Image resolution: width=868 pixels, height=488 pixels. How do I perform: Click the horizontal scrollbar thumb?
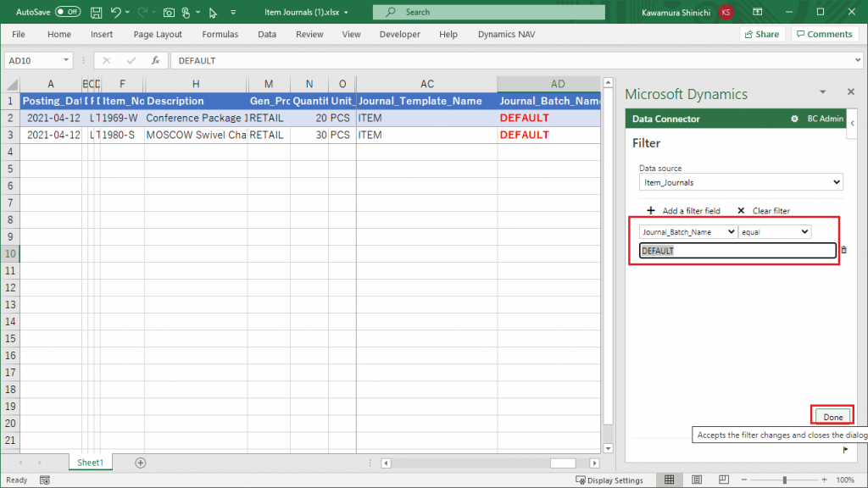point(563,463)
